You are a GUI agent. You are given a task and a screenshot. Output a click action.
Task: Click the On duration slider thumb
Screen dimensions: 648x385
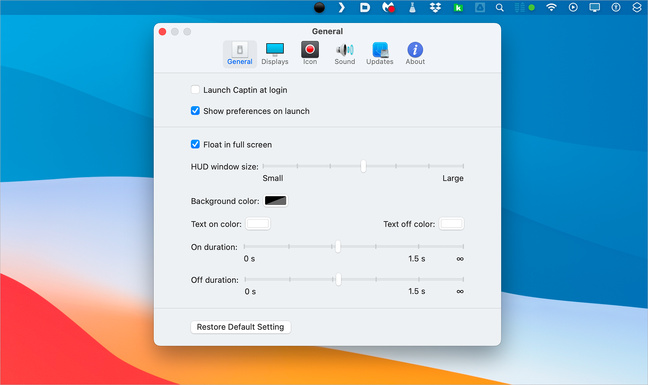pos(338,247)
